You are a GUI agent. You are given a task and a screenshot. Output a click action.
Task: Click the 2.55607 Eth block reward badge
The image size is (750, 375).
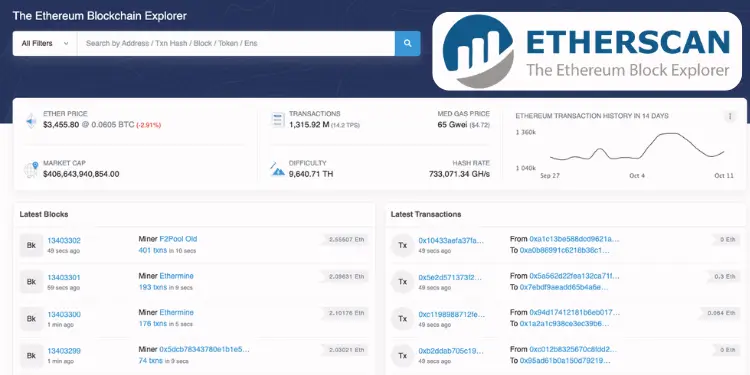[x=346, y=239]
